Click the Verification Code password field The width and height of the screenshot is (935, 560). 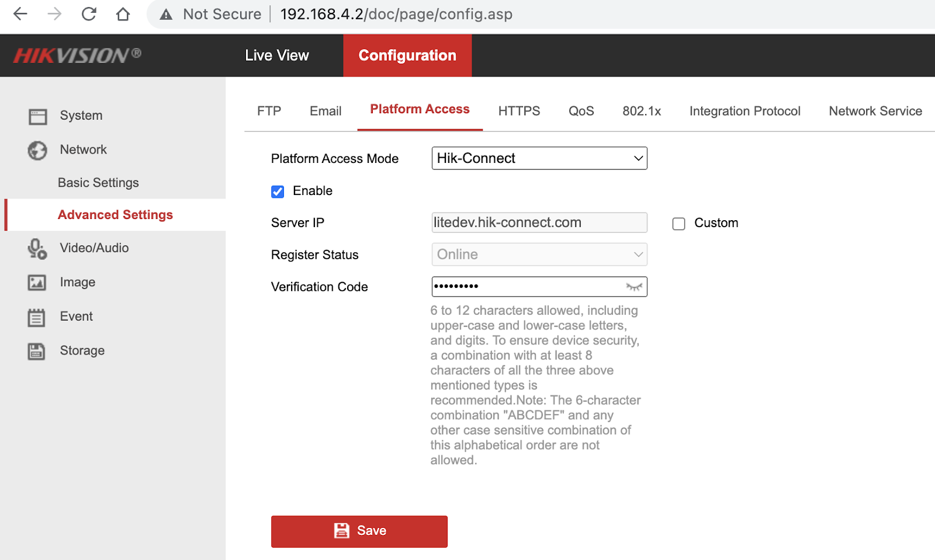pos(539,287)
